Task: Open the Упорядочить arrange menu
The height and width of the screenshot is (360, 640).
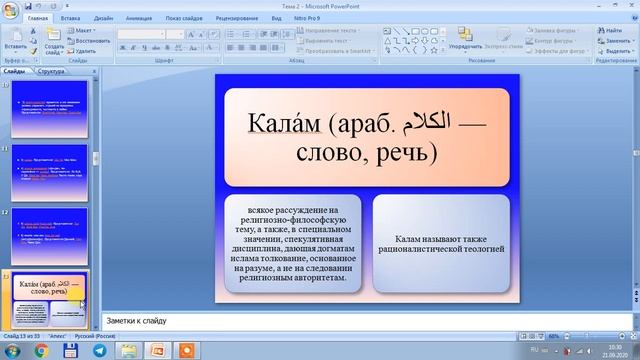Action: coord(465,39)
